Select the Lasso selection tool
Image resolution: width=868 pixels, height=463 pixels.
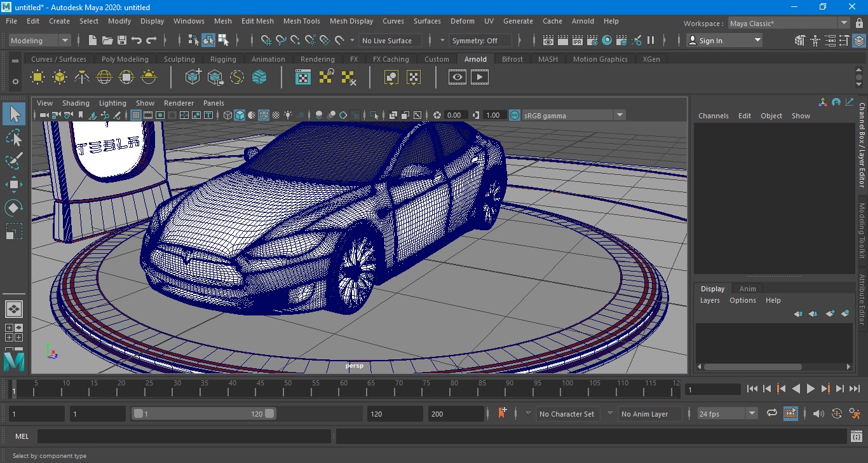click(x=14, y=138)
